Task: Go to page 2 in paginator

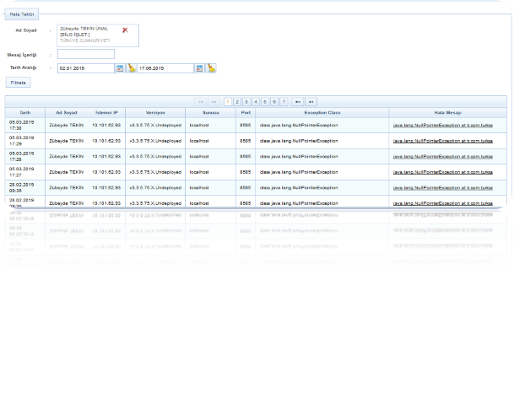Action: point(238,101)
